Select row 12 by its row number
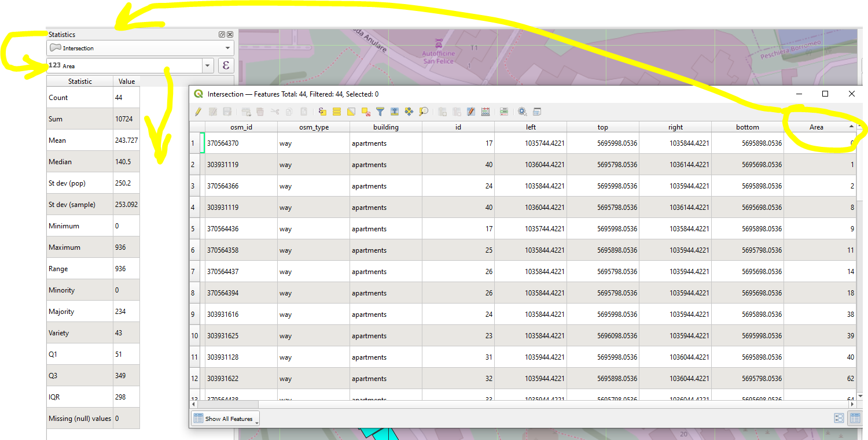Screen dimensions: 868x440 (x=194, y=379)
